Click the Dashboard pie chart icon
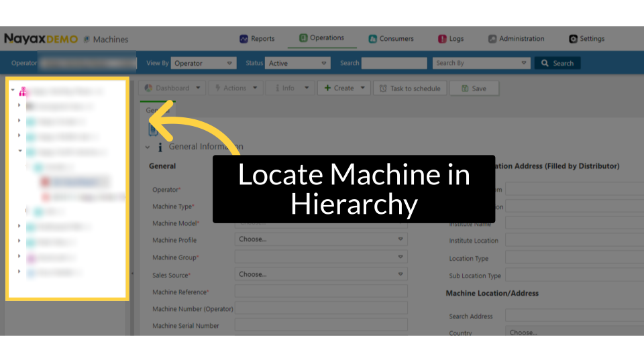Viewport: 644px width, 362px height. pyautogui.click(x=149, y=88)
